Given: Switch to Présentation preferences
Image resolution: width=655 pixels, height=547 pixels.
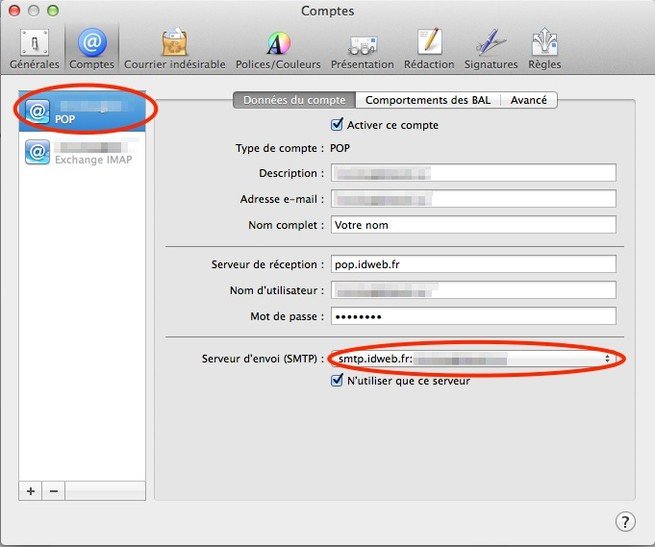Looking at the screenshot, I should tap(362, 48).
